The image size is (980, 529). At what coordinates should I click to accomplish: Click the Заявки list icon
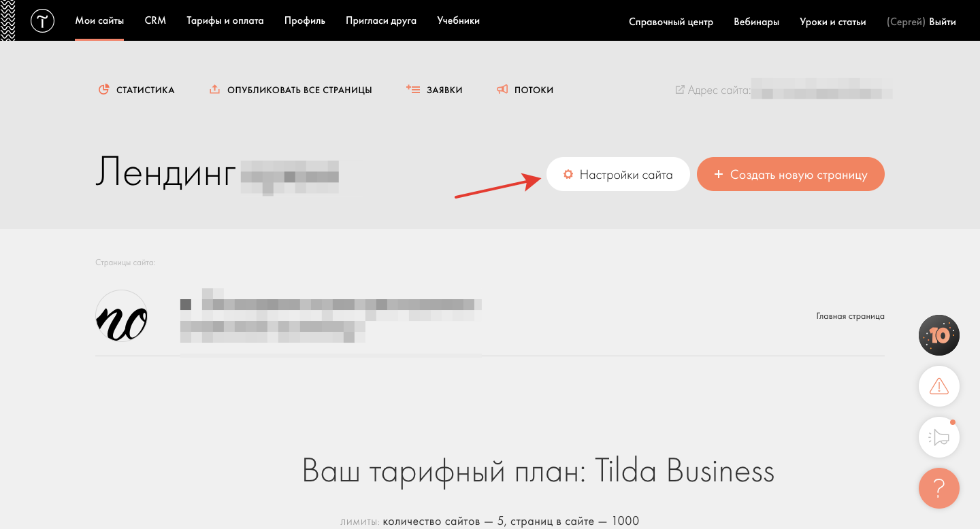pyautogui.click(x=412, y=89)
